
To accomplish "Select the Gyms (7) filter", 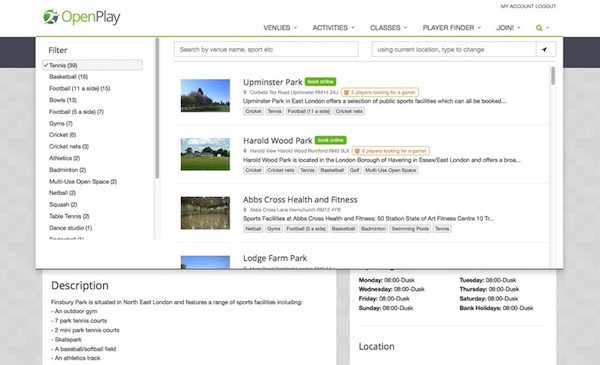I will click(60, 124).
